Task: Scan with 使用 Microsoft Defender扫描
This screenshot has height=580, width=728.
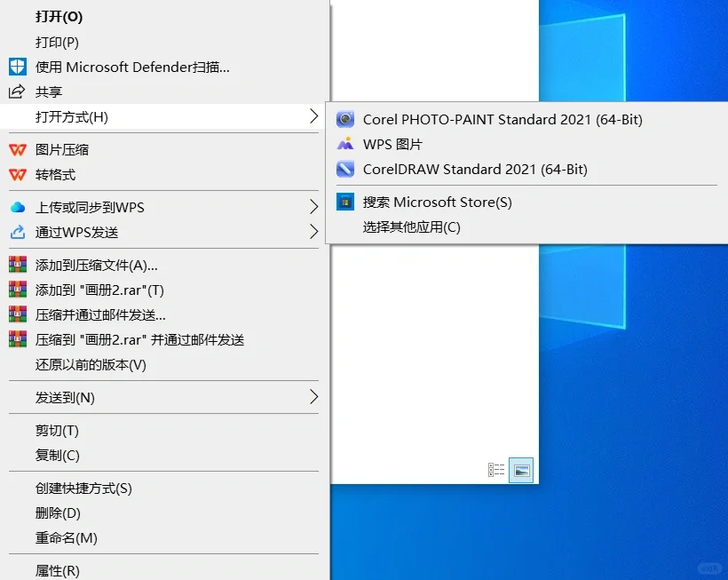Action: [x=164, y=67]
